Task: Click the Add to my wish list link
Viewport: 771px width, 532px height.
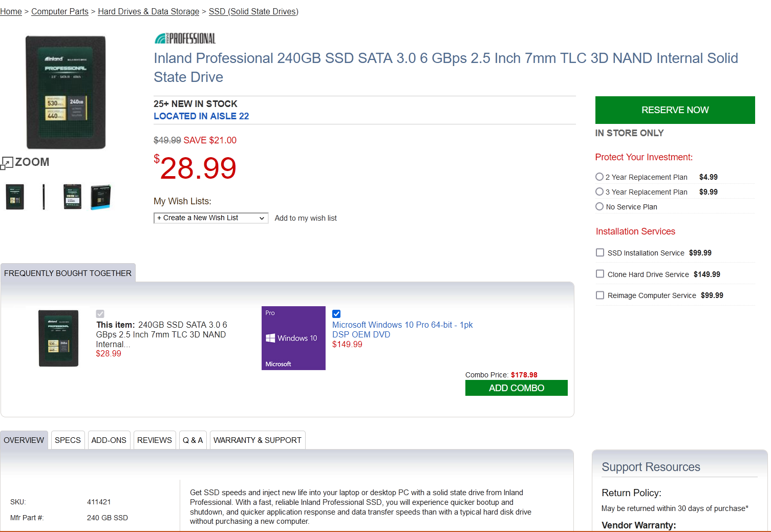Action: [x=306, y=218]
